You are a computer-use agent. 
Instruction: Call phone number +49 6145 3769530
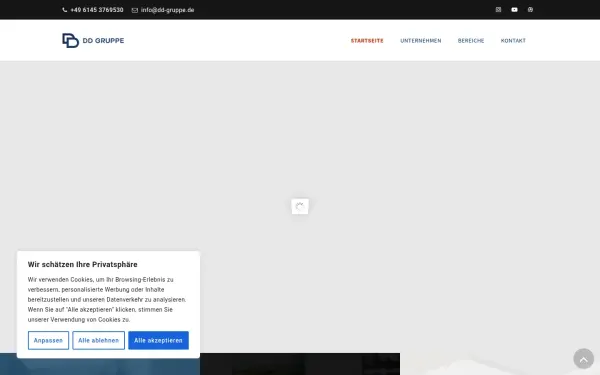[x=93, y=10]
